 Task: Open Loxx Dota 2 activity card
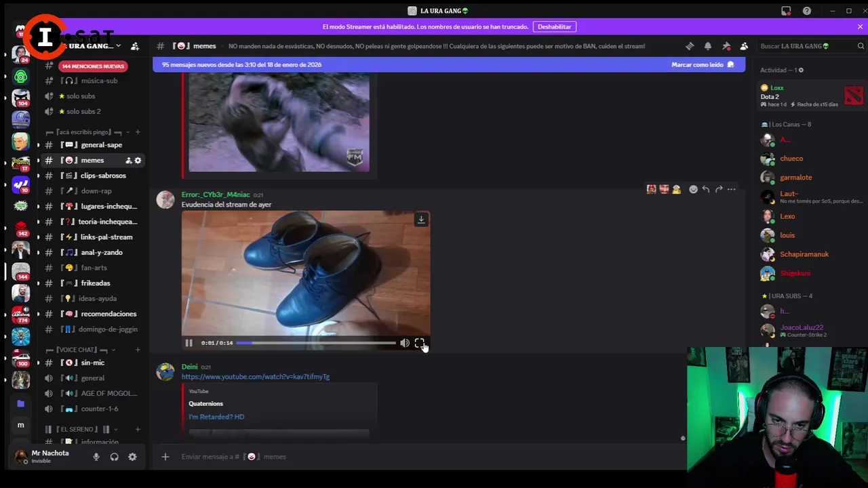point(812,96)
